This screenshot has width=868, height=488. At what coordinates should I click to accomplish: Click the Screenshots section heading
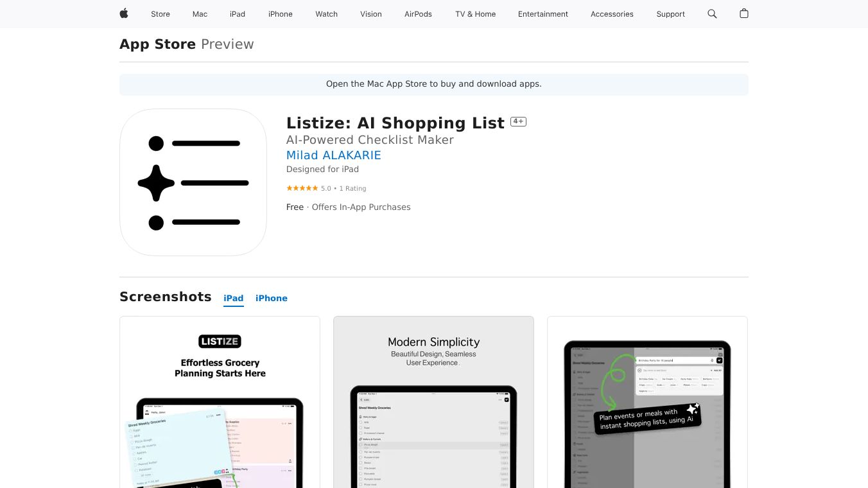(166, 297)
